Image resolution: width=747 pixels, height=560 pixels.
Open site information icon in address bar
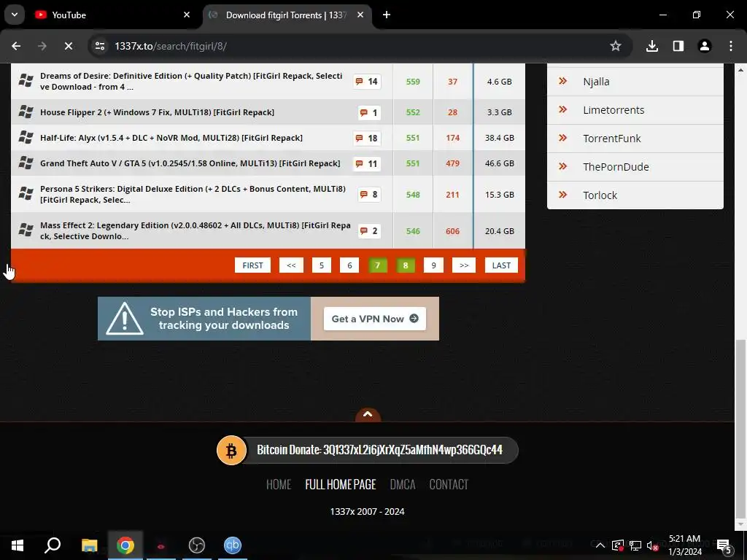pos(99,46)
